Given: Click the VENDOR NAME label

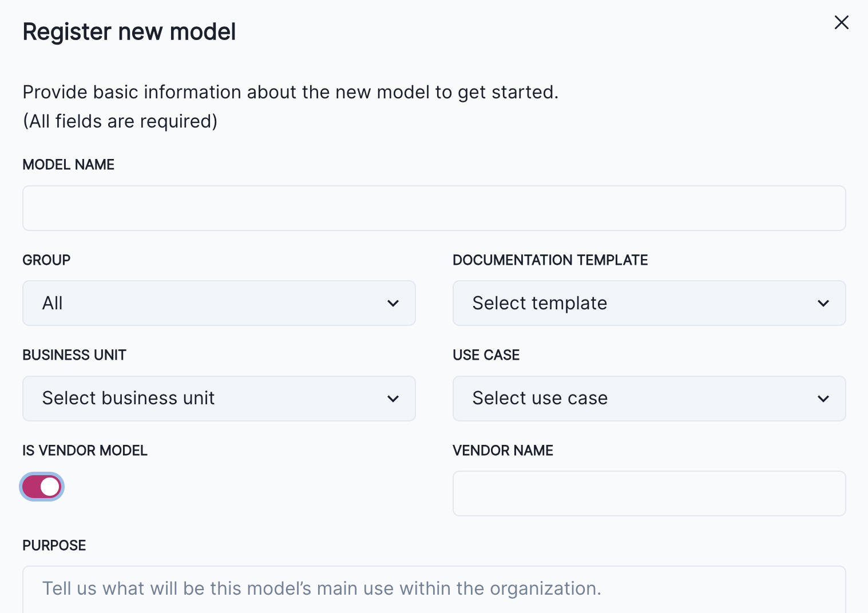Looking at the screenshot, I should coord(502,451).
